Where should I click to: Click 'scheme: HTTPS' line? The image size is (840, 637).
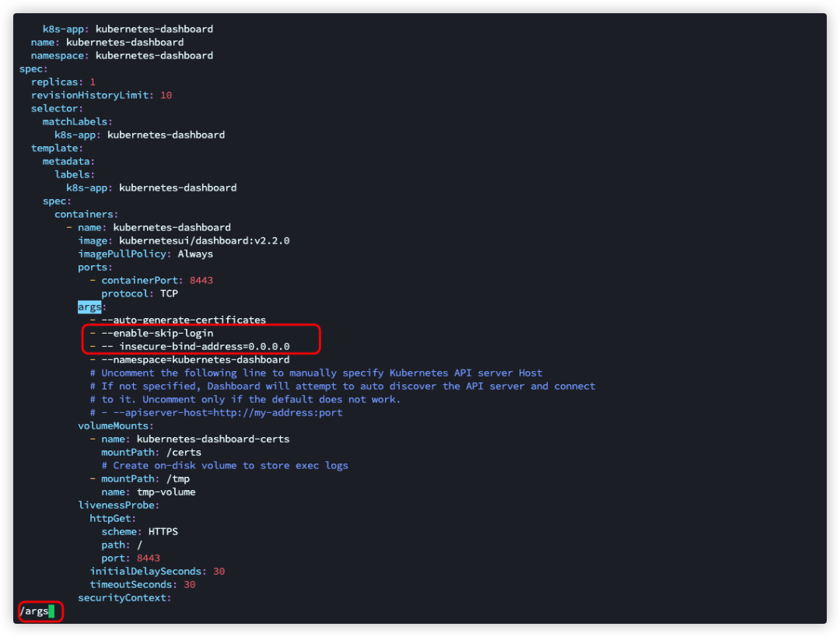(x=139, y=531)
